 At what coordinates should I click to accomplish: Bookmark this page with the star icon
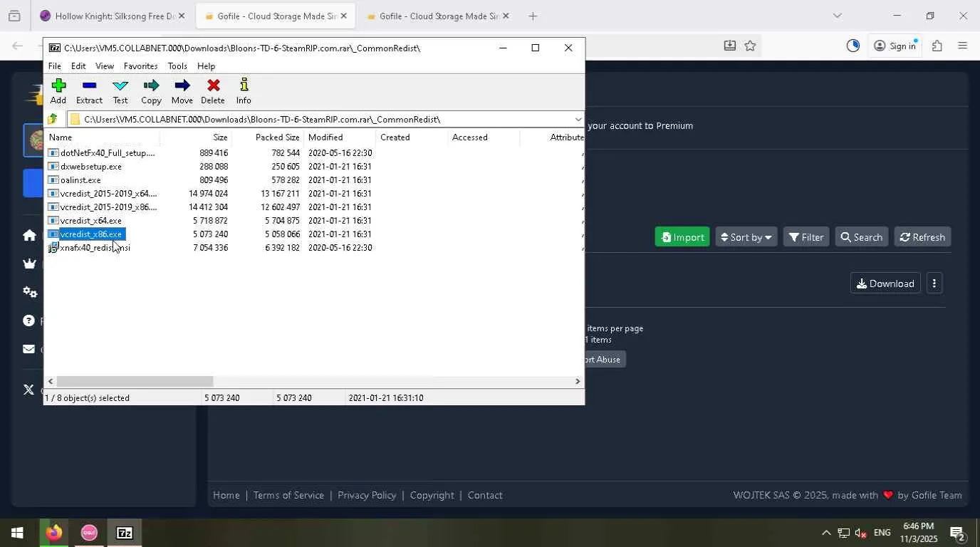tap(750, 46)
